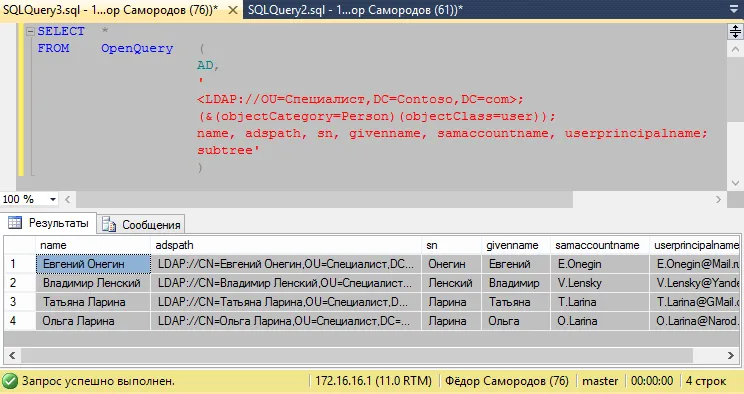
Task: Select the cell T.Larina@GMail
Action: (x=694, y=302)
